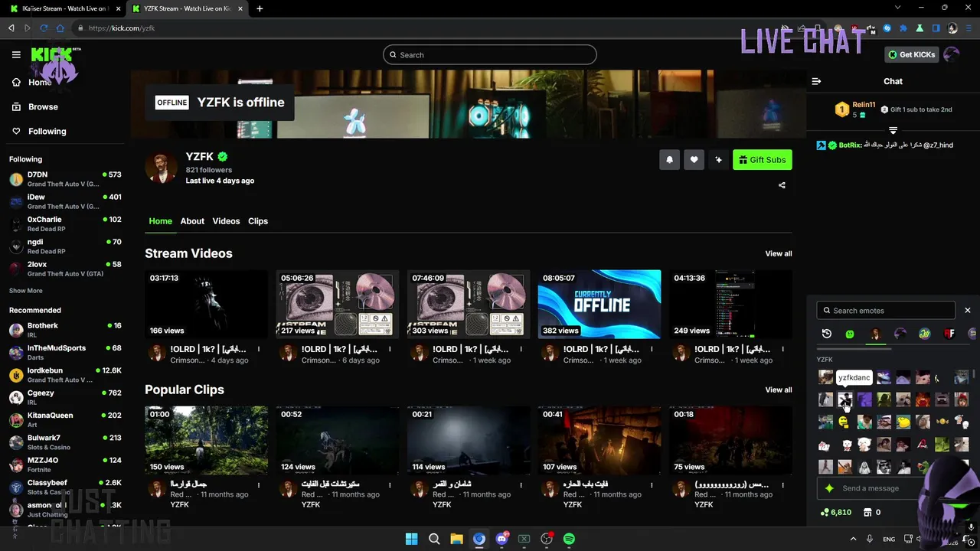The image size is (980, 551).
Task: Share the YZFK channel
Action: coord(782,185)
